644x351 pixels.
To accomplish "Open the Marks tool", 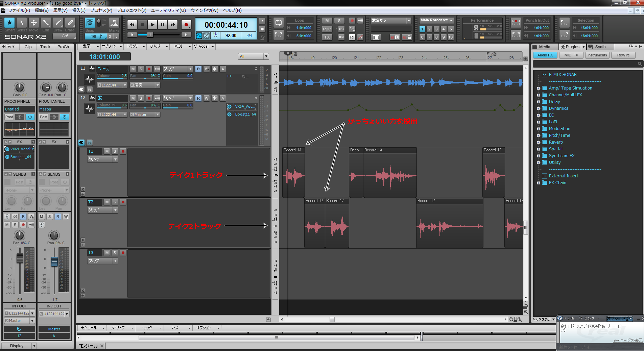I will 114,23.
